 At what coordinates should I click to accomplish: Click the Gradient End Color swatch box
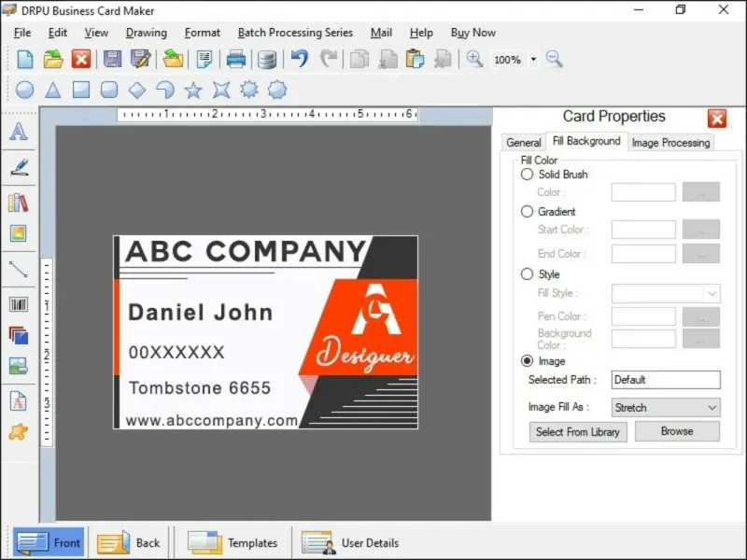click(643, 254)
